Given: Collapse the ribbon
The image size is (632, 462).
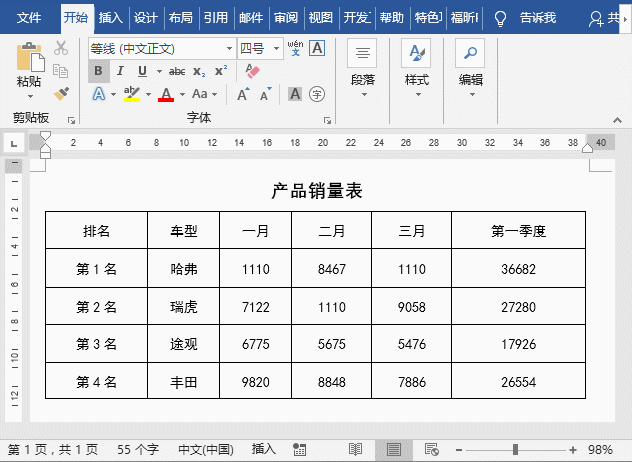Looking at the screenshot, I should point(617,120).
